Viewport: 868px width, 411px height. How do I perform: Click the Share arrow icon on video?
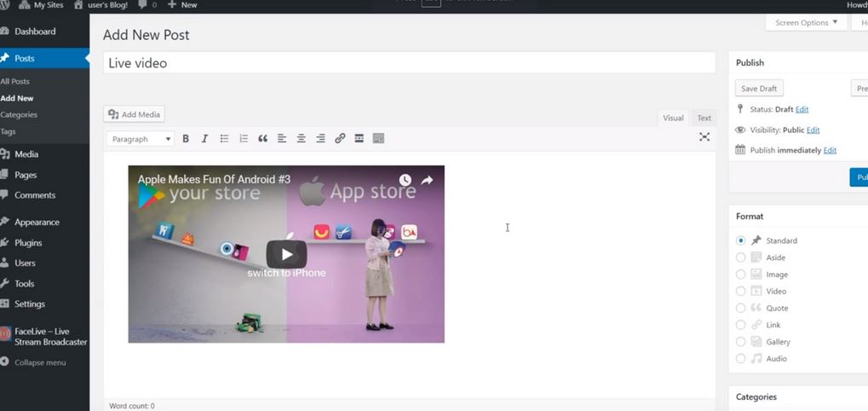tap(427, 180)
